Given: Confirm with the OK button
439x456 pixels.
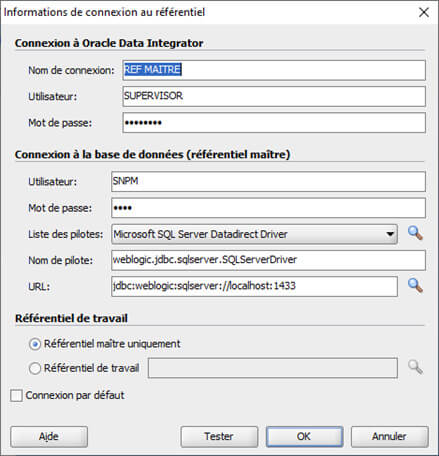Looking at the screenshot, I should tap(304, 437).
